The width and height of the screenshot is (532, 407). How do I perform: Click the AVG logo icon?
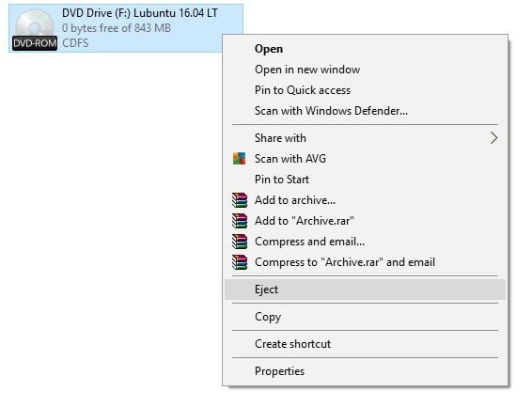tap(239, 159)
